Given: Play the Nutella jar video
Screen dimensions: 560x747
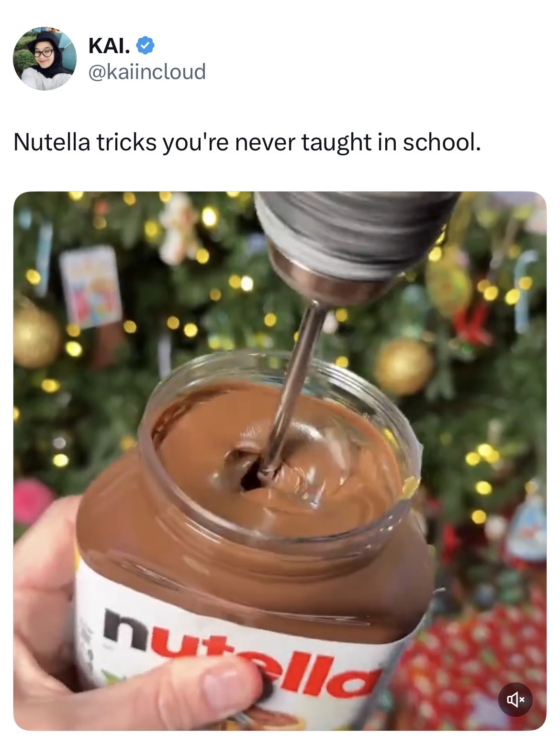Looking at the screenshot, I should 280,461.
